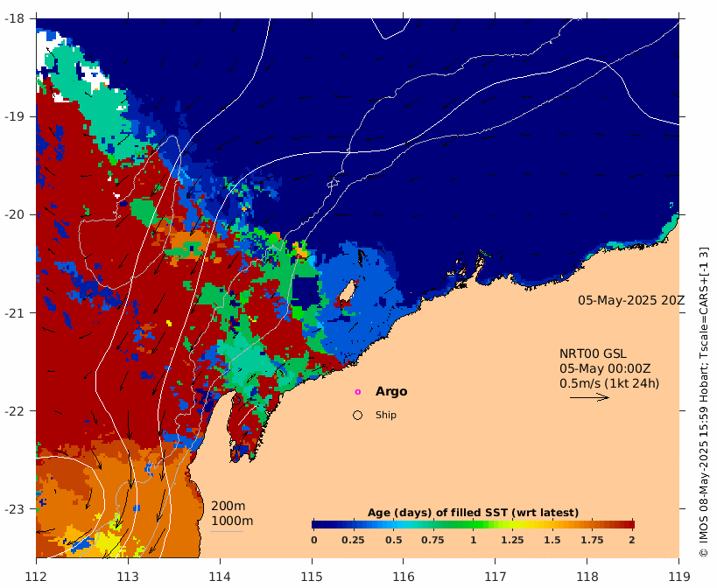This screenshot has width=717, height=588.
Task: Click the longitude label '115'
Action: [312, 577]
